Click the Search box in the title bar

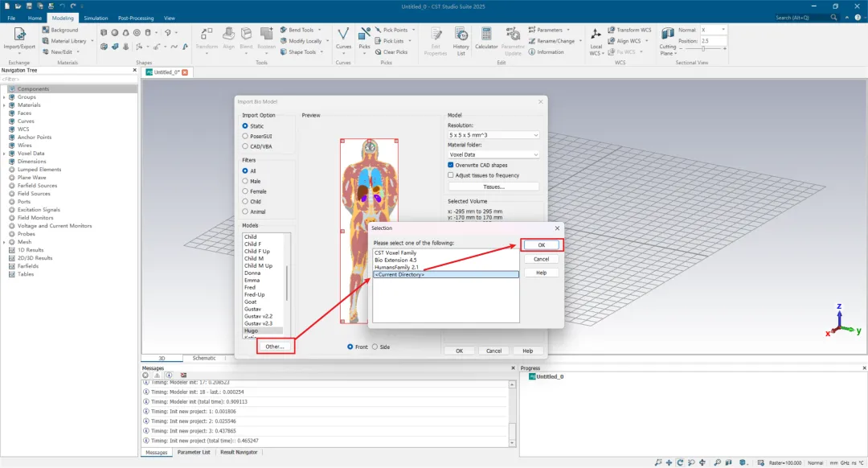click(806, 18)
